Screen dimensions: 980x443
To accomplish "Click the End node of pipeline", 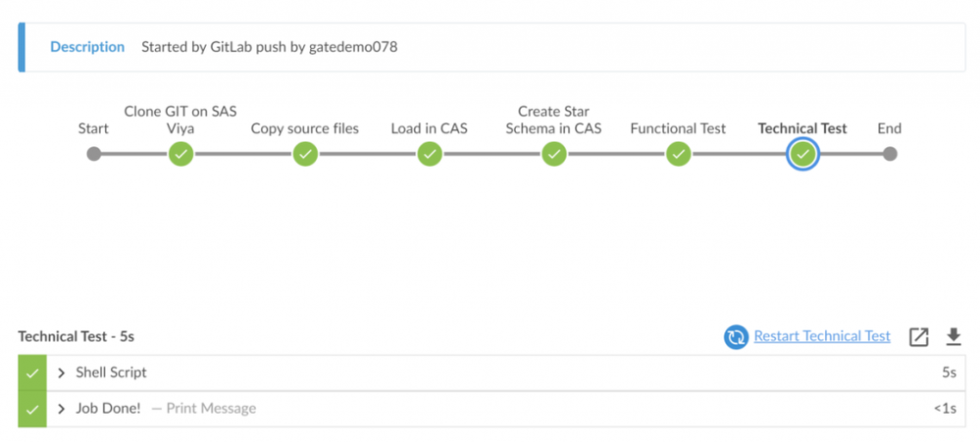I will coord(890,154).
